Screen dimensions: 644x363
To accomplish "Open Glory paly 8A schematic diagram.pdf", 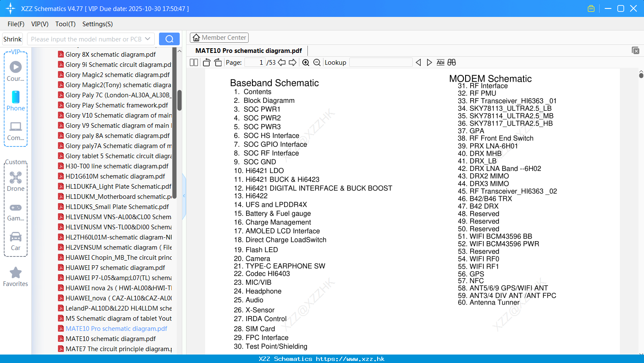I will [118, 135].
